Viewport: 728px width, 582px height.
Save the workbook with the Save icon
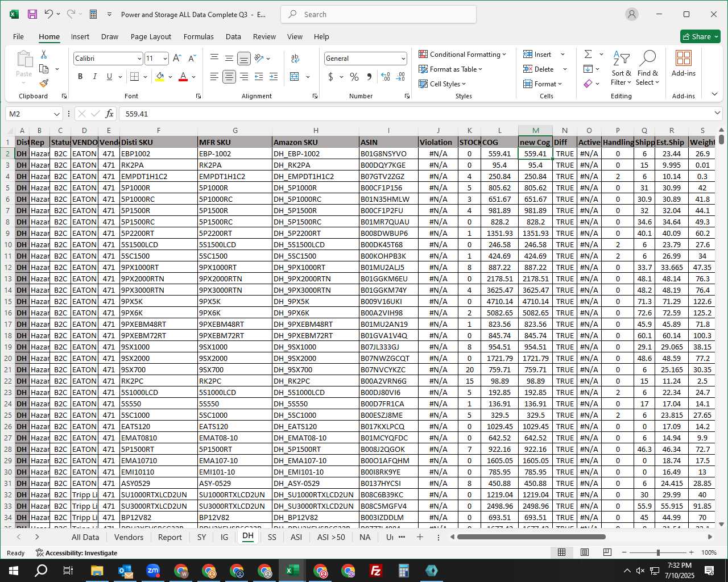click(x=32, y=14)
